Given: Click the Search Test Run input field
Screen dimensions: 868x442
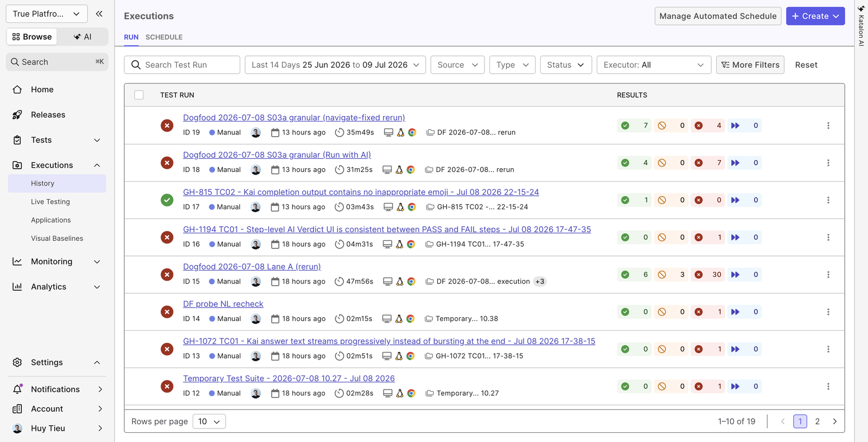Looking at the screenshot, I should pos(182,65).
